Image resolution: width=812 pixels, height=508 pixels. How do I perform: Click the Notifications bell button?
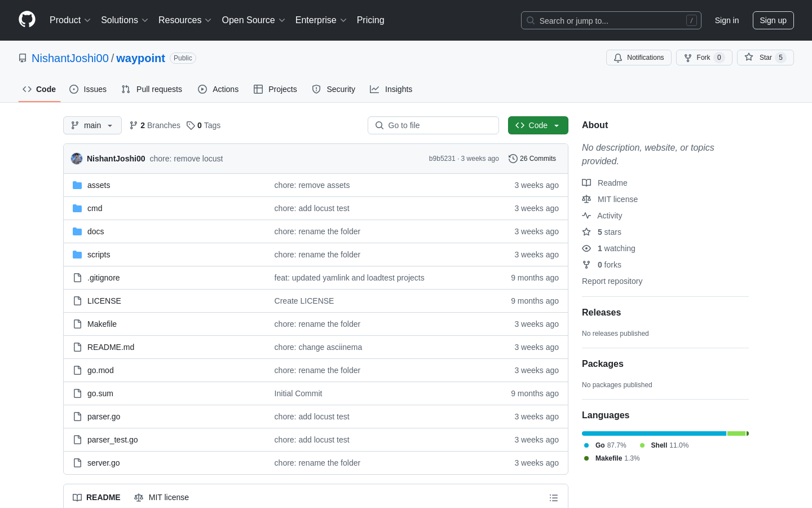[x=639, y=58]
